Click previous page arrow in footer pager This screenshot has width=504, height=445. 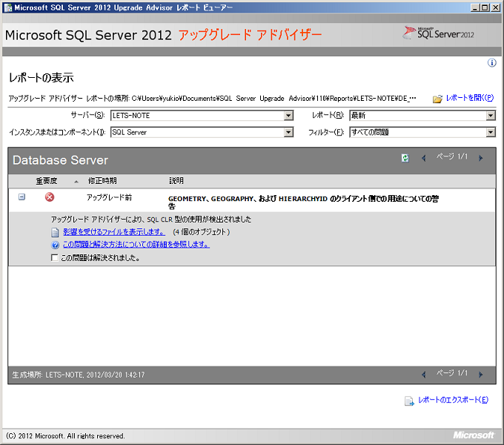click(x=424, y=375)
